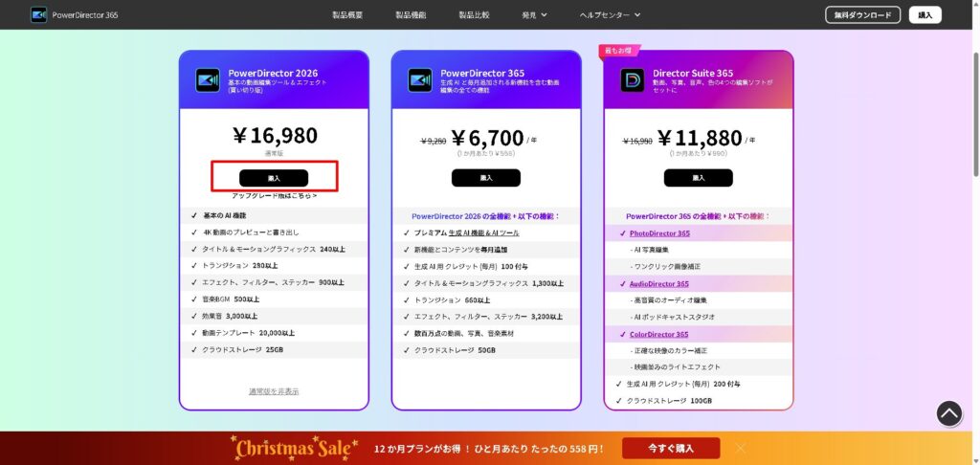Viewport: 980px width, 465px height.
Task: Click the PowerDirector 2026 product icon
Action: [209, 80]
